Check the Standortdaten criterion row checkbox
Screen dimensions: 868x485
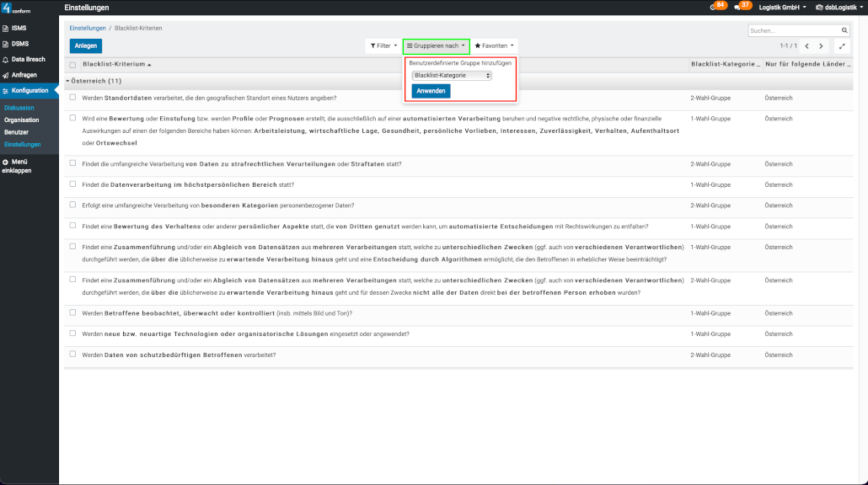point(73,98)
